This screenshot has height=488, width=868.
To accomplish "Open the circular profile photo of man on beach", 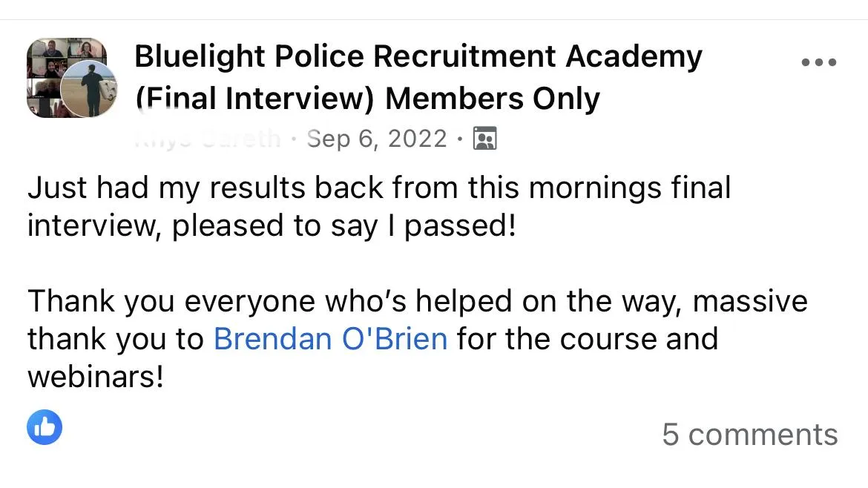I will click(88, 89).
